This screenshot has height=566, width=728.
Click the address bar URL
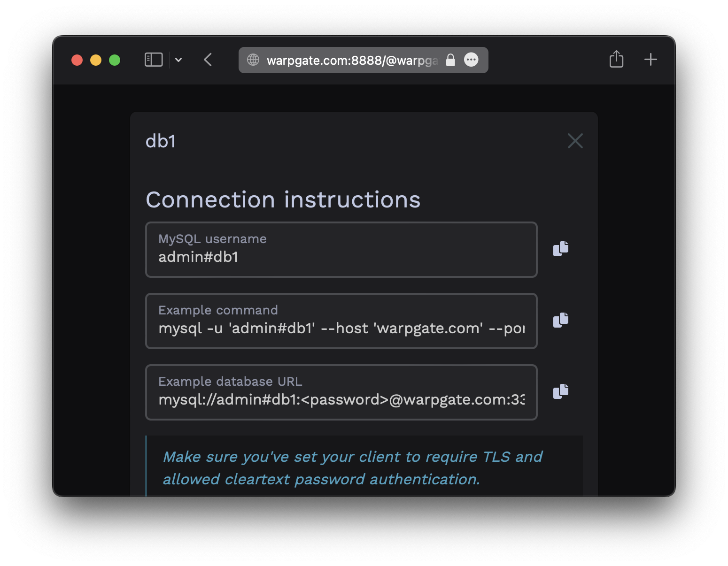(x=352, y=60)
